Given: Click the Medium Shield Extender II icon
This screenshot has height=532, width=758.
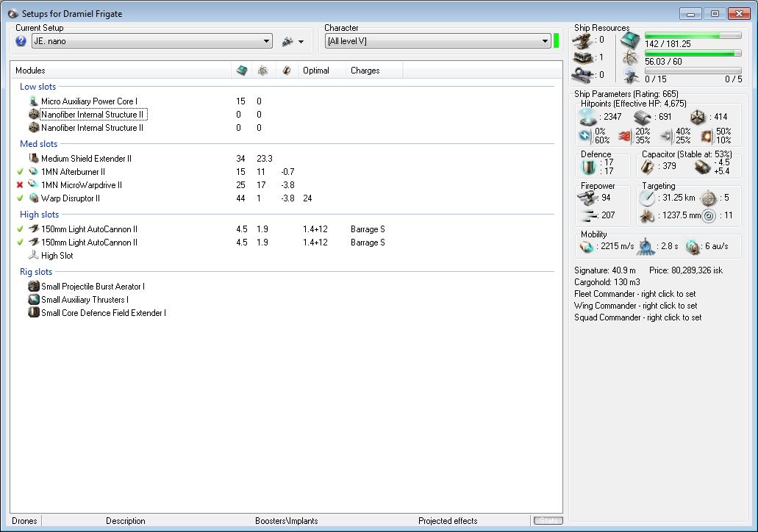Looking at the screenshot, I should click(x=33, y=159).
